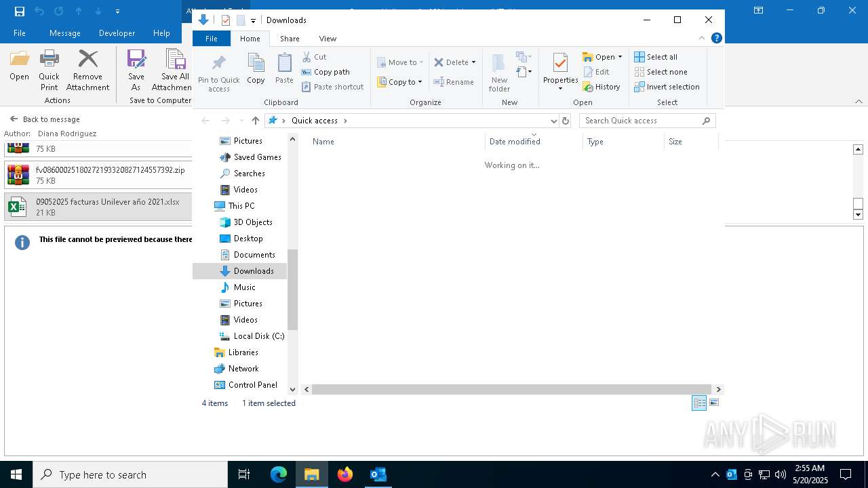Select Documents in navigation pane
The width and height of the screenshot is (868, 488).
click(x=247, y=255)
